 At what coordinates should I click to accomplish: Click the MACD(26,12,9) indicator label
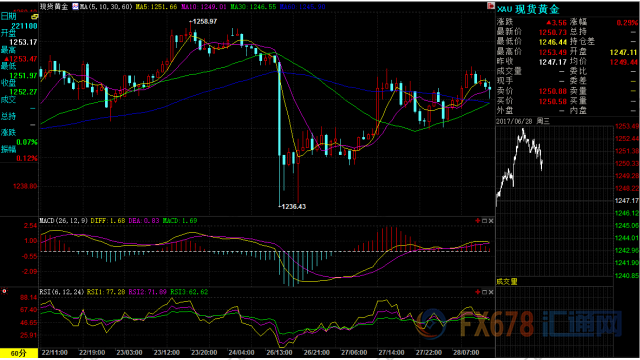click(63, 221)
